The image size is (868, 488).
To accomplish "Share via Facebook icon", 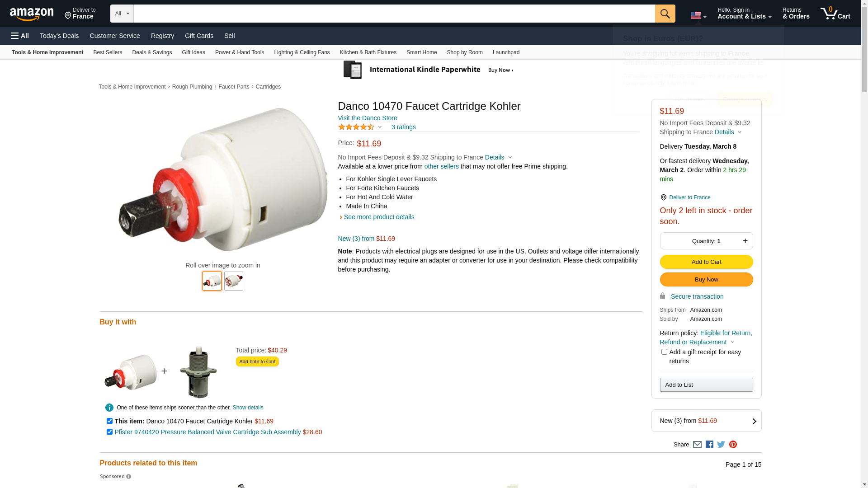I will pos(709,445).
